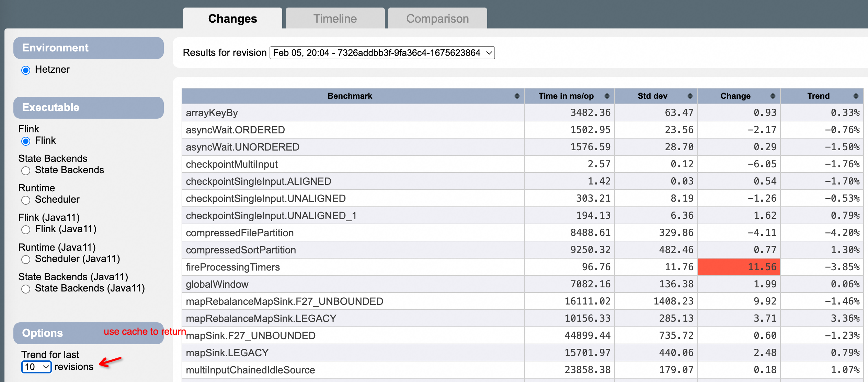The image size is (868, 382).
Task: Click sort arrows on Trend header
Action: (x=856, y=96)
